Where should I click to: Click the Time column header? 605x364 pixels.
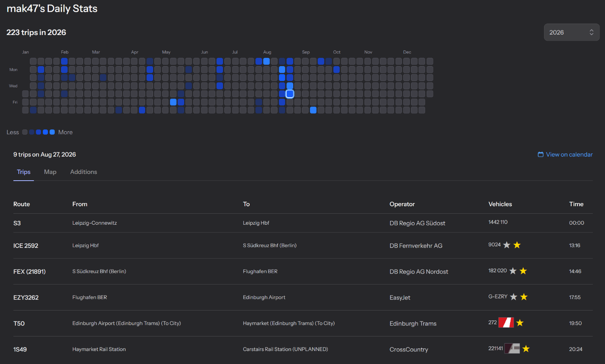pos(576,204)
